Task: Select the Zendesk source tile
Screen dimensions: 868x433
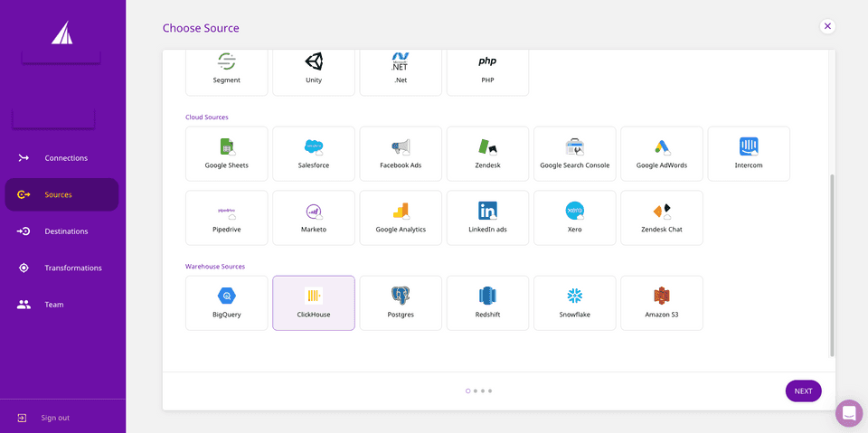Action: 487,154
